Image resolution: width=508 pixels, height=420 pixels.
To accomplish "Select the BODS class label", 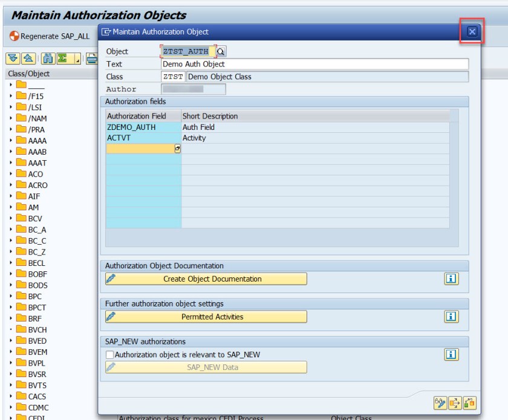I will (x=37, y=285).
